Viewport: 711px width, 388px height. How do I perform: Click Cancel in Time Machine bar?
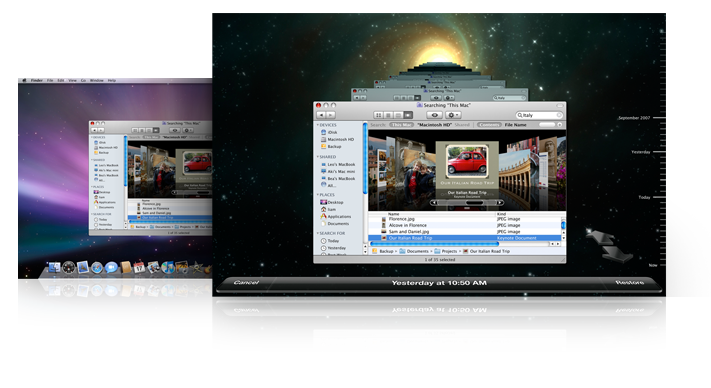[246, 282]
